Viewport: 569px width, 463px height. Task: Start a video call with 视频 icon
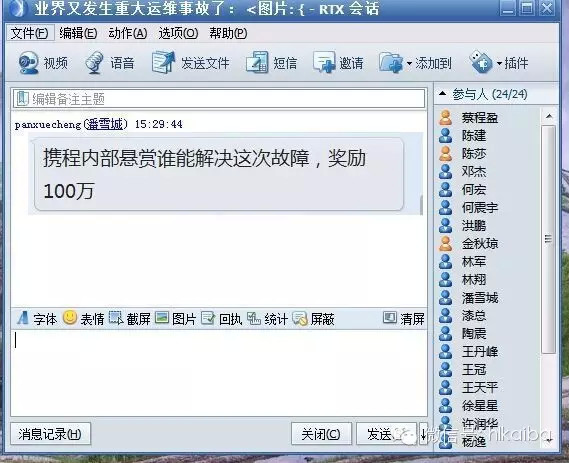coord(29,63)
